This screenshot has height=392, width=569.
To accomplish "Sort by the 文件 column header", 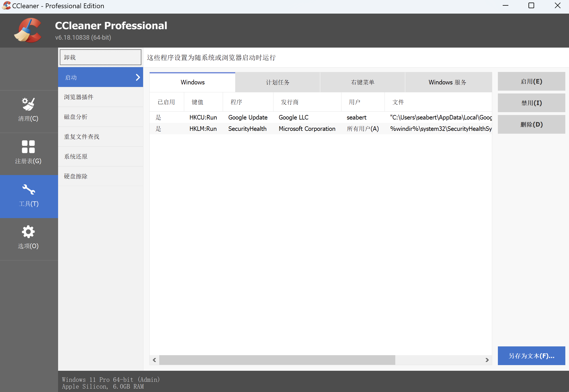I will [x=438, y=102].
